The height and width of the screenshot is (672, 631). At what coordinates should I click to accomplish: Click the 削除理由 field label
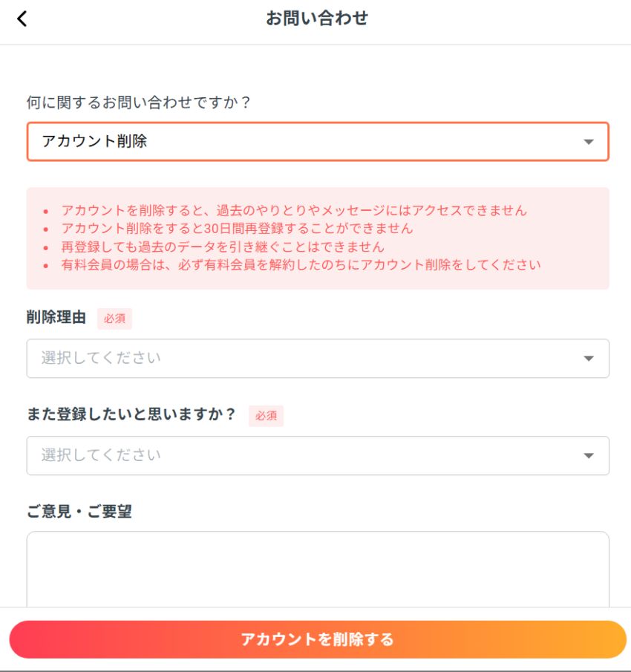point(56,319)
